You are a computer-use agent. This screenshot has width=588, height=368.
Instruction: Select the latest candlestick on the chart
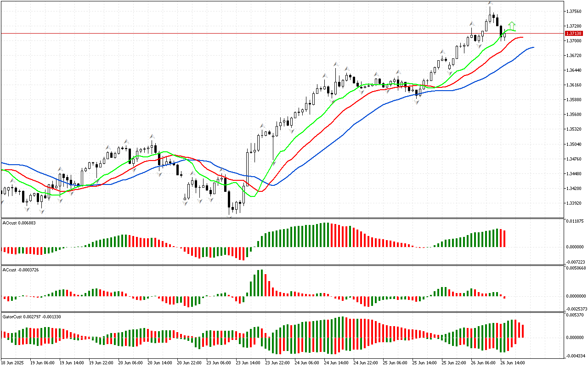pyautogui.click(x=505, y=35)
